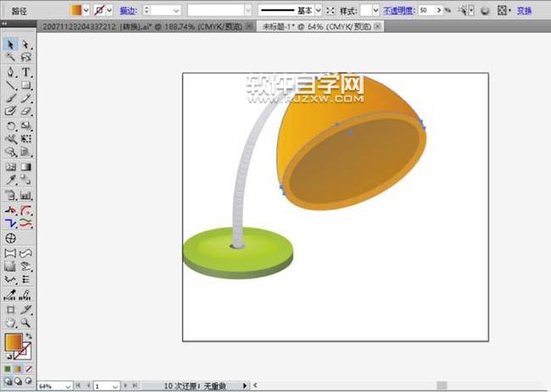
Task: Switch to Draw Normal mode
Action: [8, 381]
